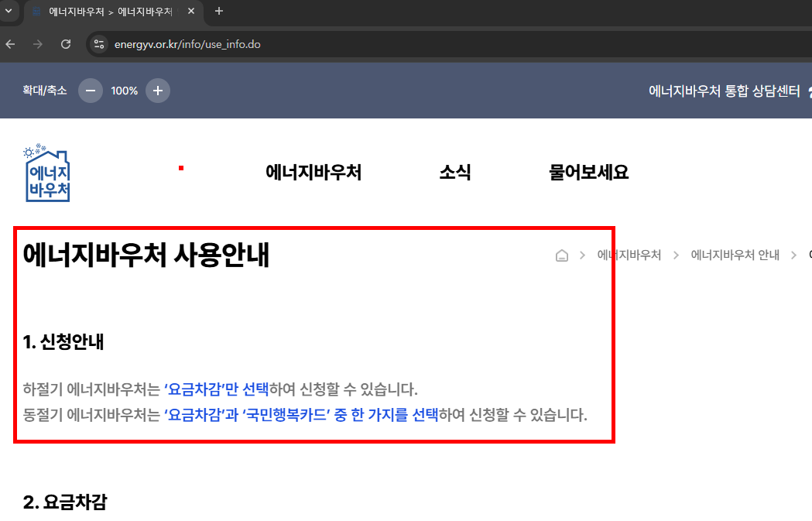The height and width of the screenshot is (521, 812).
Task: Select the 에너지바우처 browser tab
Action: (108, 12)
